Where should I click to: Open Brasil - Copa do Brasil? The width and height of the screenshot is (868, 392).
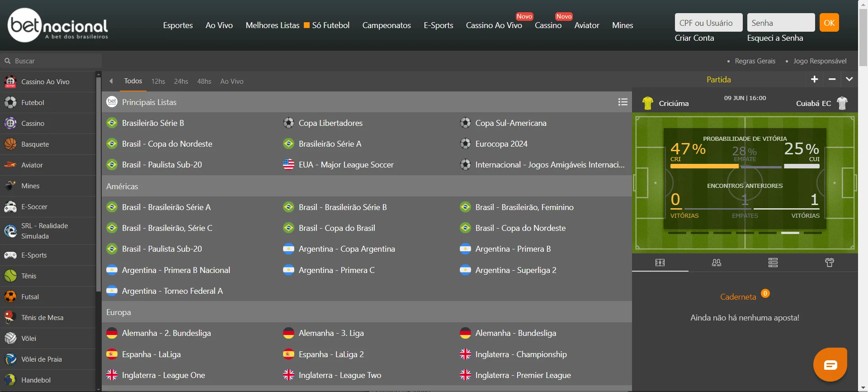tap(337, 228)
